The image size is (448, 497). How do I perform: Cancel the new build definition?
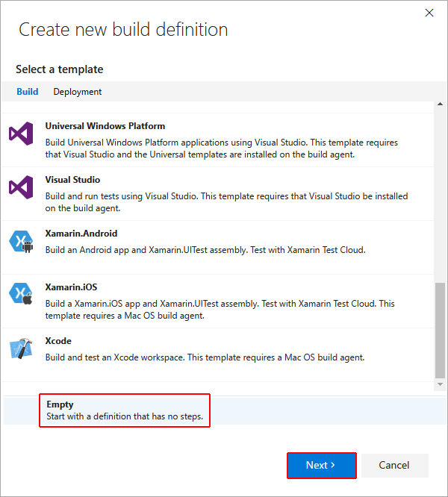tap(395, 465)
